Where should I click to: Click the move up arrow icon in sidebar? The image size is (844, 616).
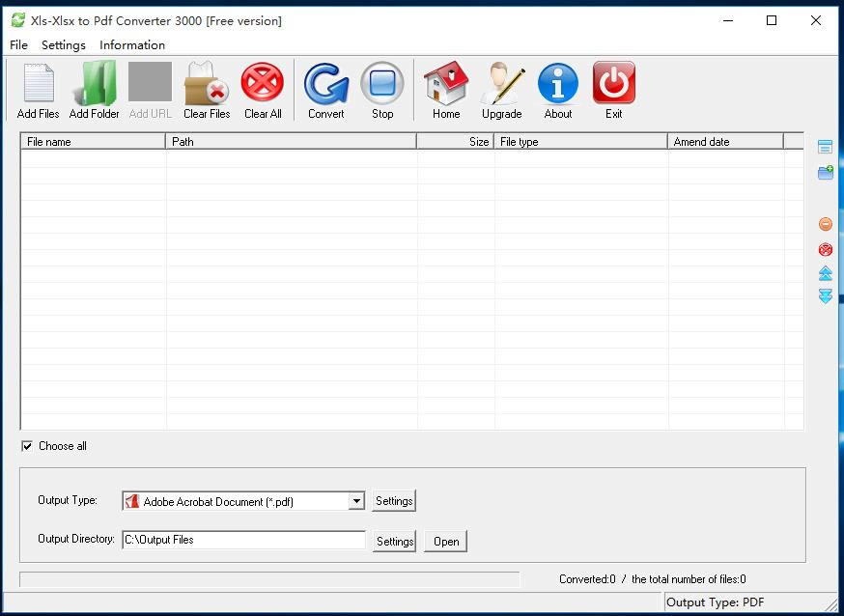click(x=825, y=273)
